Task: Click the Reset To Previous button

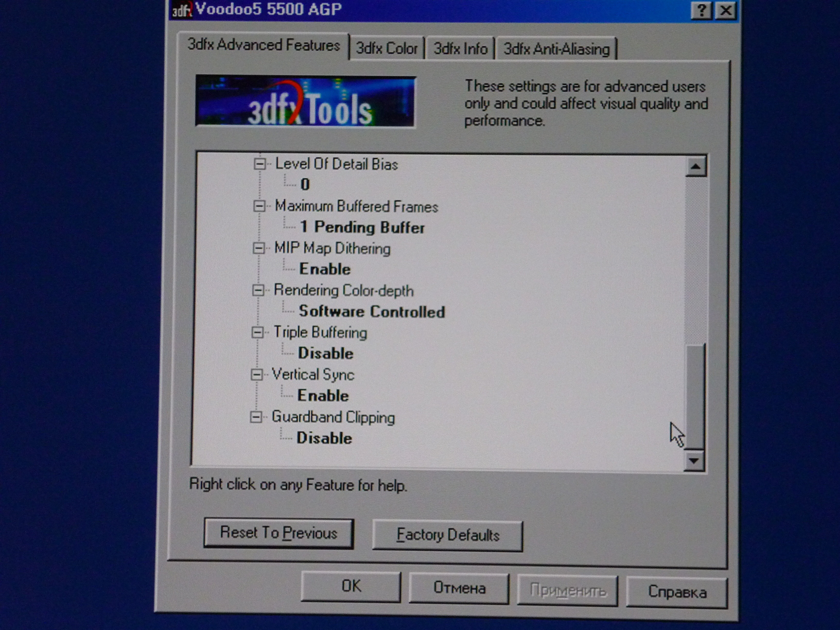Action: [x=278, y=533]
